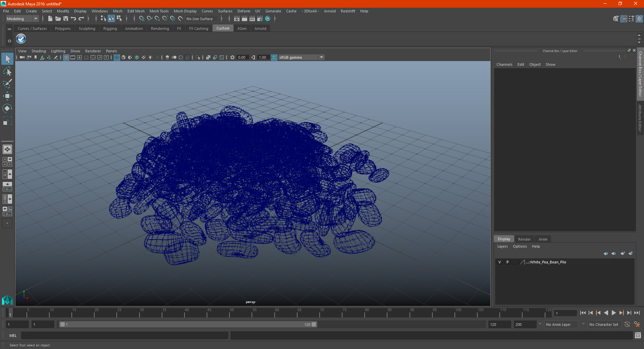Toggle display type box of White_Pea_Bean_Pile layer
This screenshot has height=349, width=644.
point(515,262)
